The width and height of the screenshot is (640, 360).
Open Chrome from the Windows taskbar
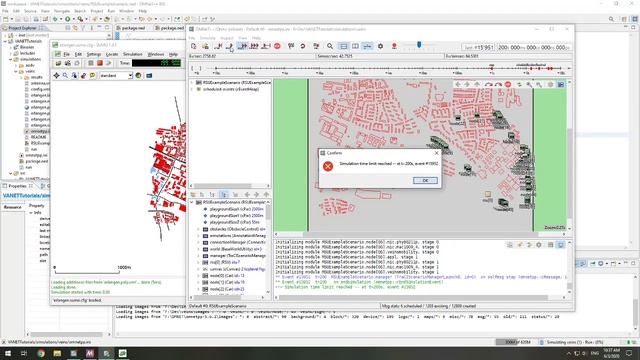(x=41, y=353)
